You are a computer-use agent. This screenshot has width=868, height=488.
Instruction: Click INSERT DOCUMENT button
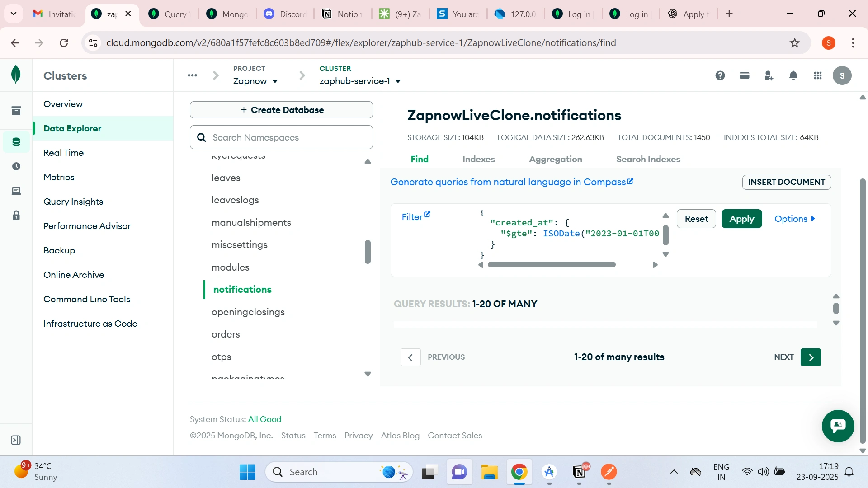point(786,182)
